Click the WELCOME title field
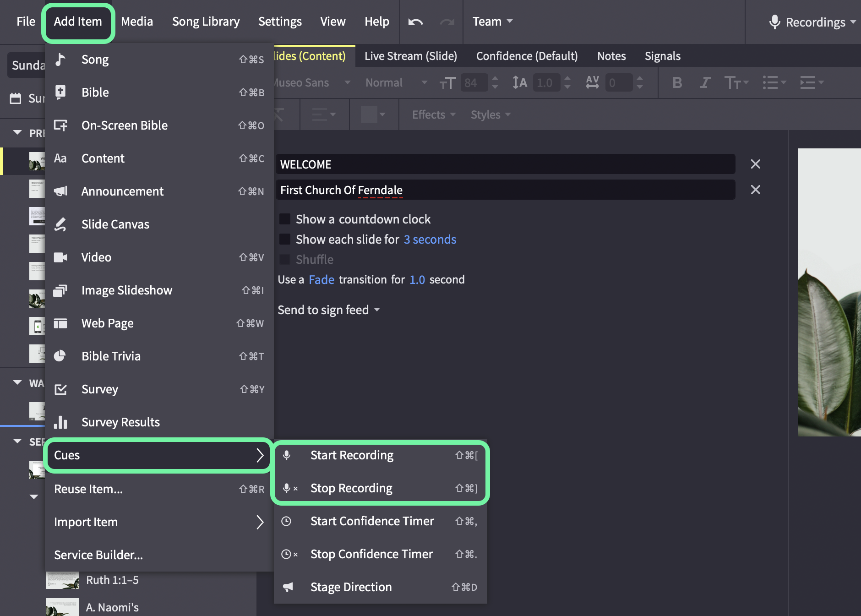This screenshot has height=616, width=861. [506, 164]
